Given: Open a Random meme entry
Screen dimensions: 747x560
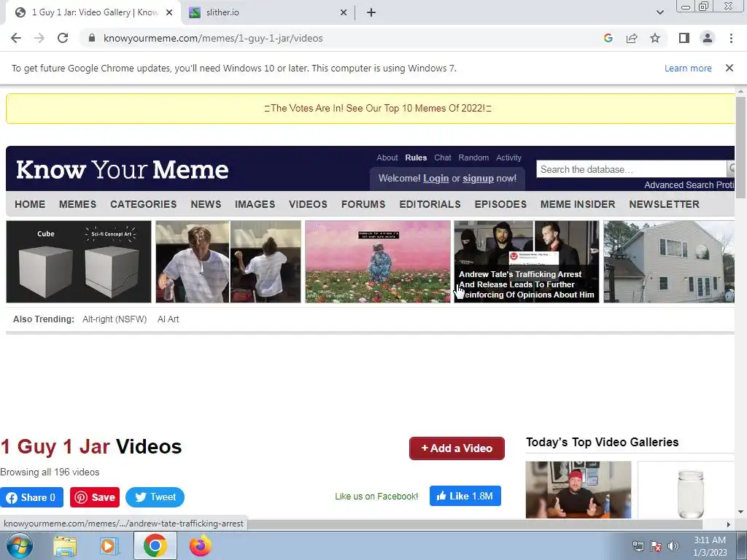Looking at the screenshot, I should tap(473, 157).
